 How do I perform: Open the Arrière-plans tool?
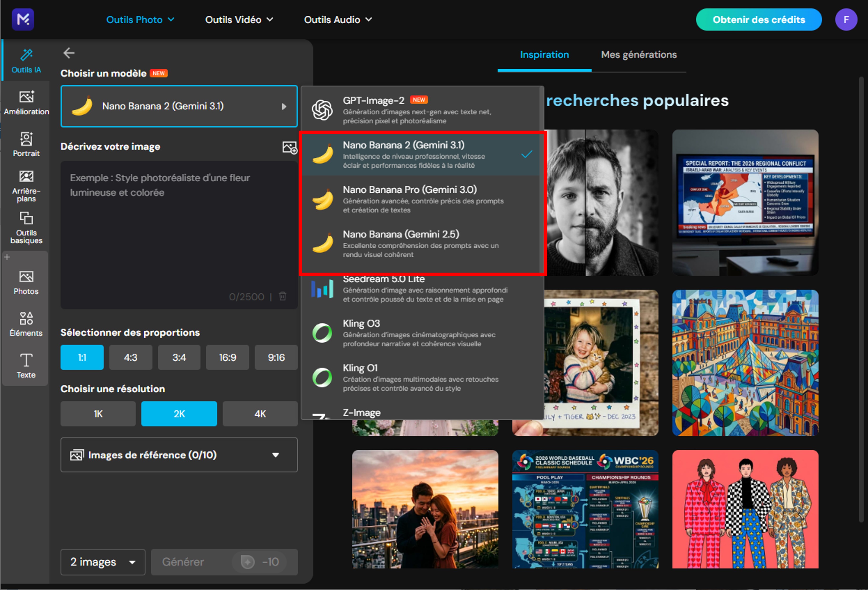[x=26, y=186]
